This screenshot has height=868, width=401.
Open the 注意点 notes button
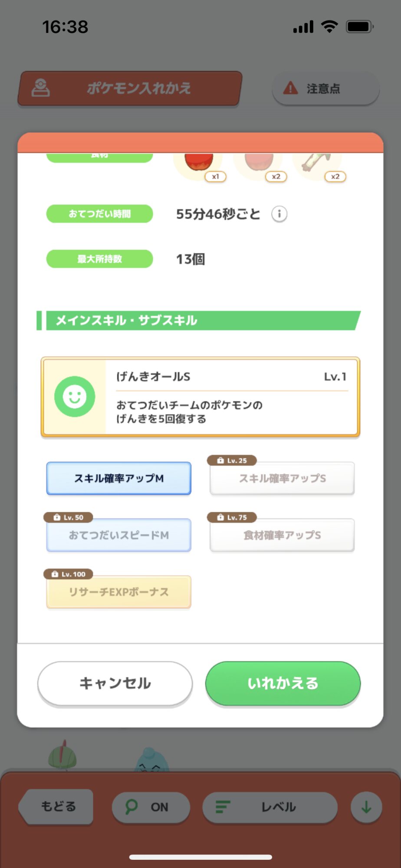(x=325, y=89)
